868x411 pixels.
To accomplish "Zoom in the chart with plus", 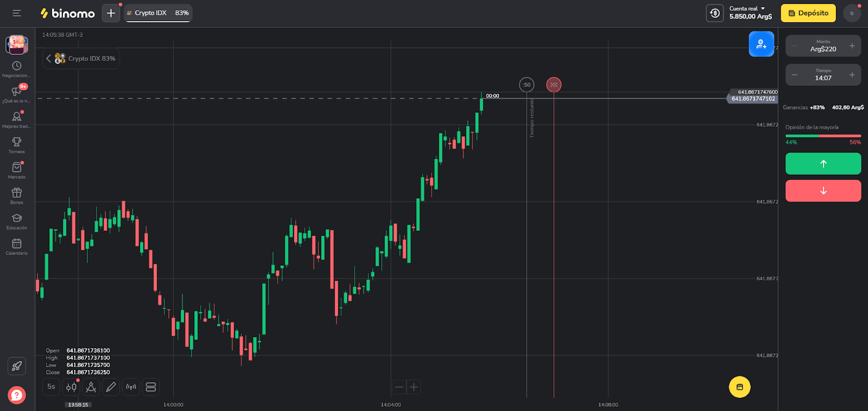I will [414, 387].
